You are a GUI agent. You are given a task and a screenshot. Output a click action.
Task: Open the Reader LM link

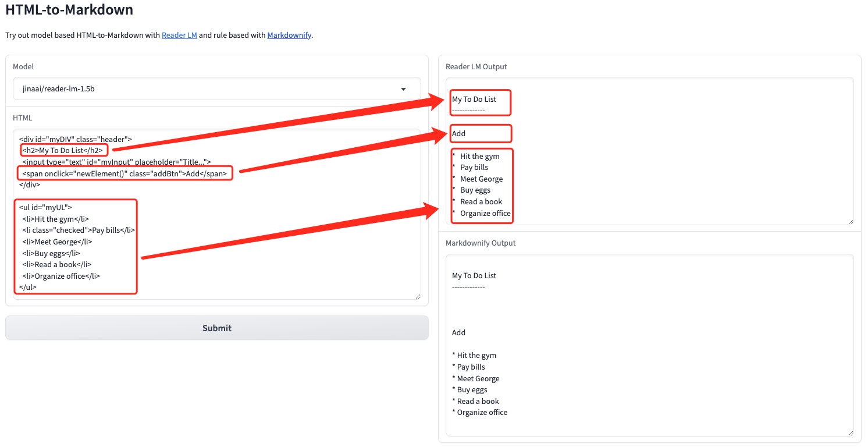179,36
